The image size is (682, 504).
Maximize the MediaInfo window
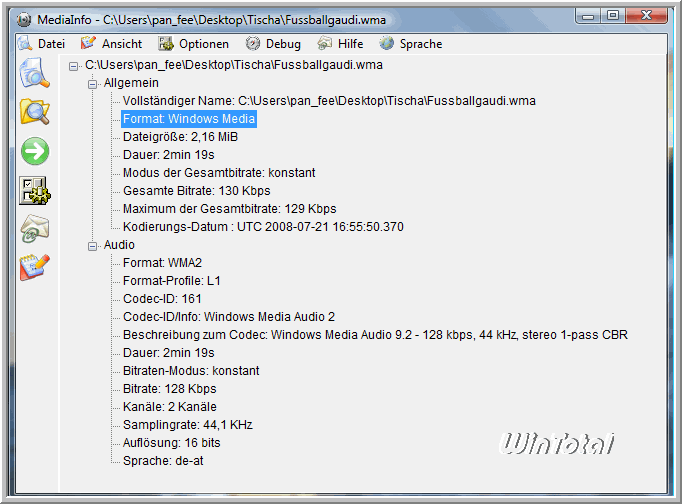tap(613, 16)
